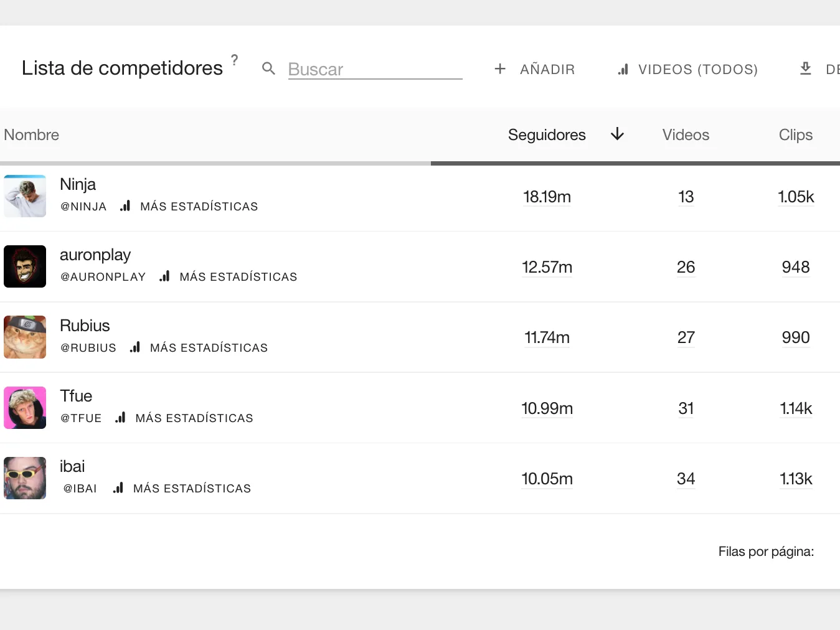This screenshot has height=630, width=840.
Task: Open the VIDEOS (TODOS) filter selector
Action: (696, 69)
